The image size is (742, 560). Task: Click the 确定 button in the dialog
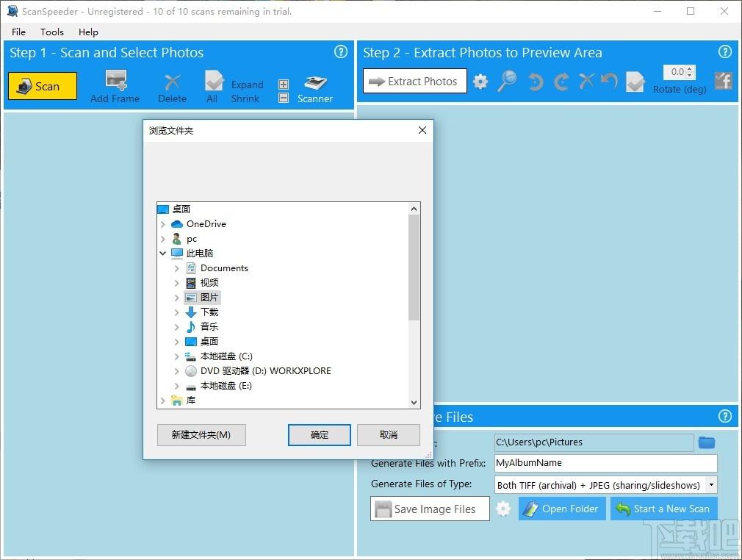click(320, 434)
